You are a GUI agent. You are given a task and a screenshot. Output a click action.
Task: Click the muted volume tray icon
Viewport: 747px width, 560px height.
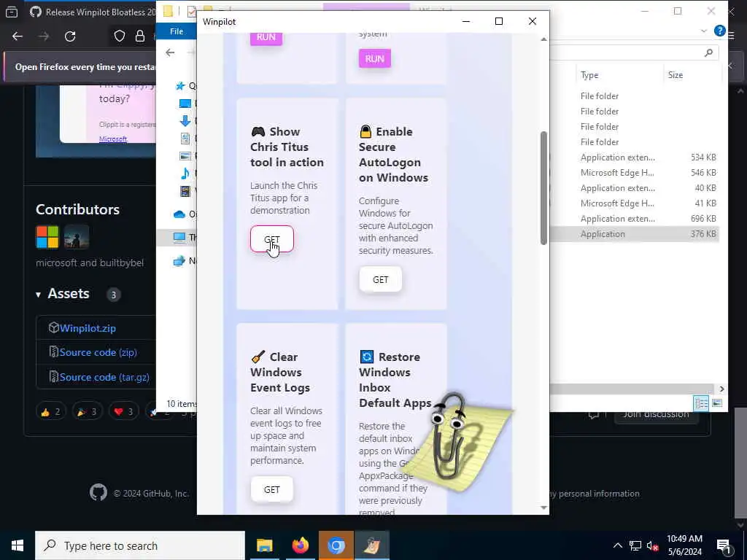[653, 546]
